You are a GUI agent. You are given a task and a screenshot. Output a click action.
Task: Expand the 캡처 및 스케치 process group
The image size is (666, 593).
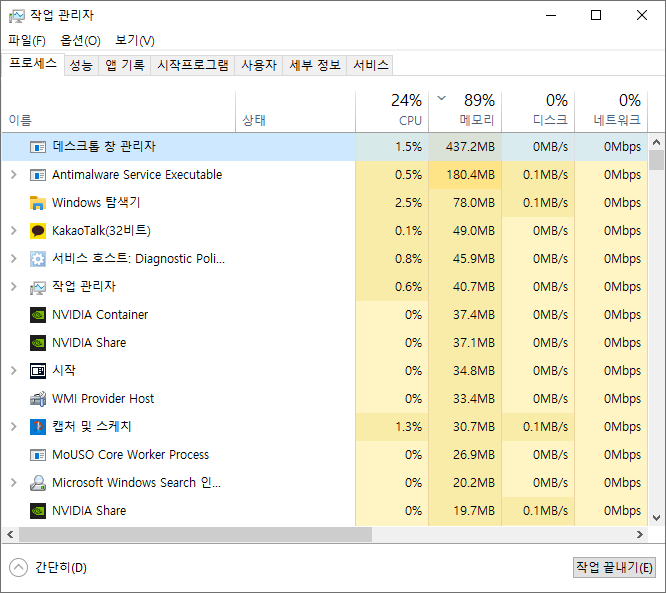(14, 426)
